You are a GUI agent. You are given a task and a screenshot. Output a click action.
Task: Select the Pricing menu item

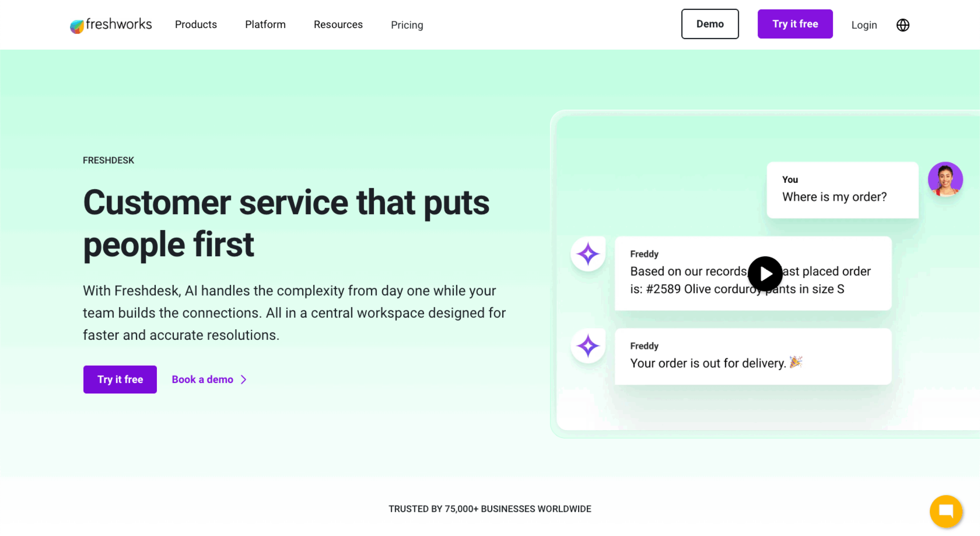pyautogui.click(x=407, y=25)
